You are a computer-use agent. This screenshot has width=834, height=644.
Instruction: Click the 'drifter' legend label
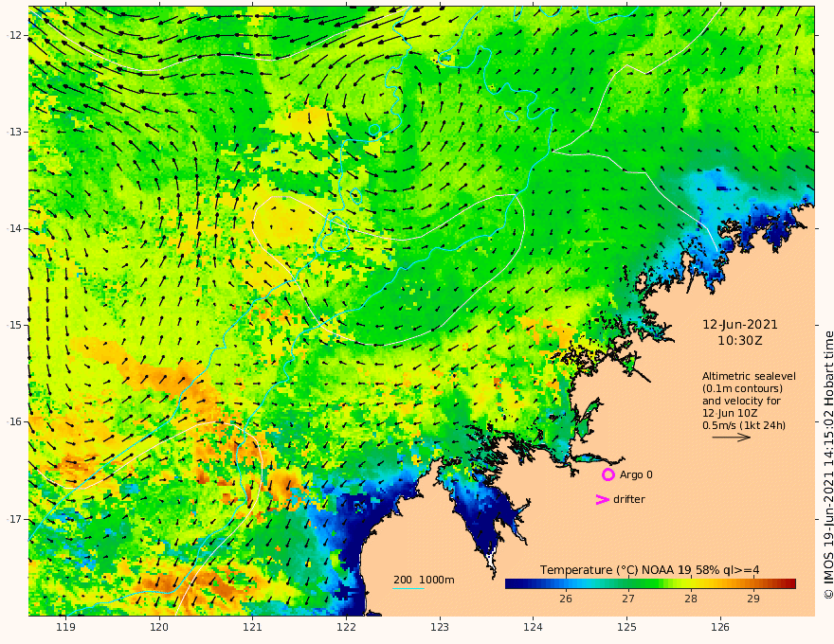click(x=629, y=499)
